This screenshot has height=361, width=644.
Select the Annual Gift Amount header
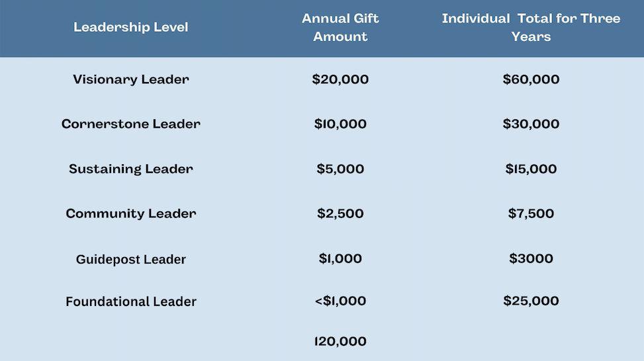click(x=340, y=27)
